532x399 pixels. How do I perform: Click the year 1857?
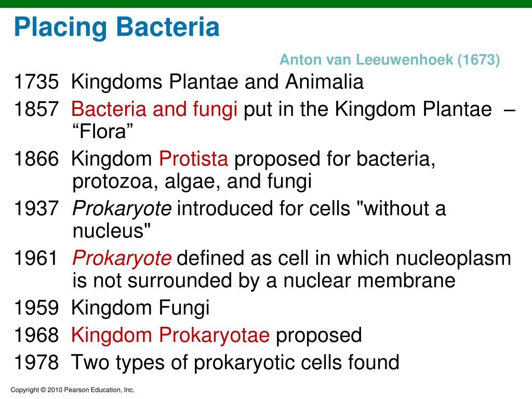tap(36, 109)
